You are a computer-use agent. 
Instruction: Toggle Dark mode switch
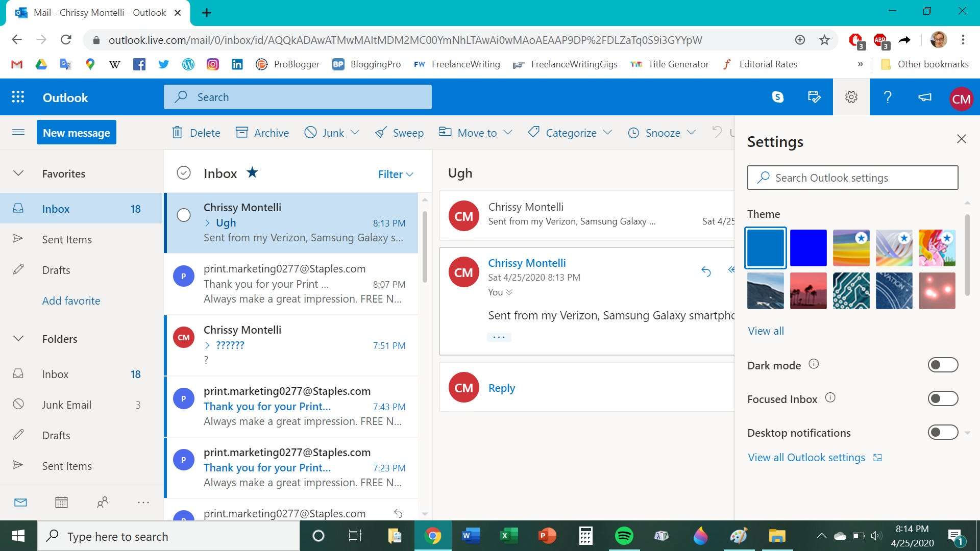click(x=942, y=364)
